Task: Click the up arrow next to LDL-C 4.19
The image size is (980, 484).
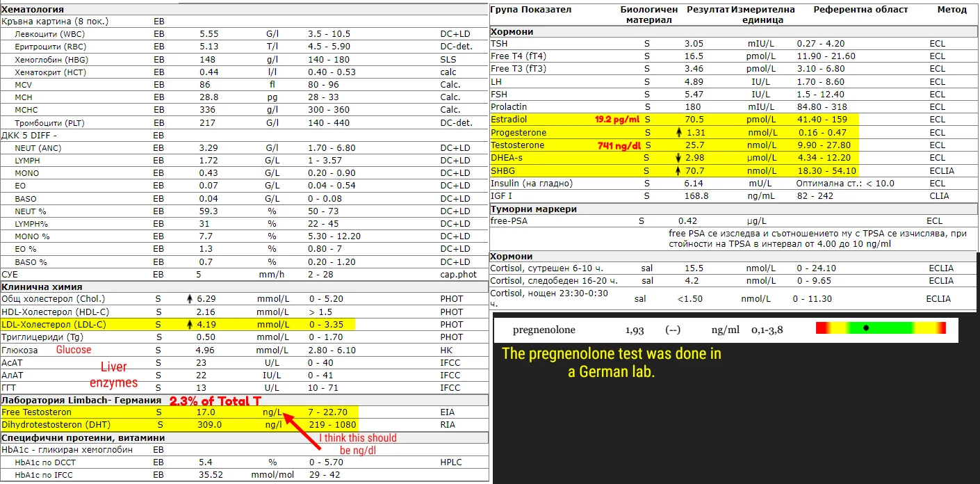Action: tap(189, 325)
